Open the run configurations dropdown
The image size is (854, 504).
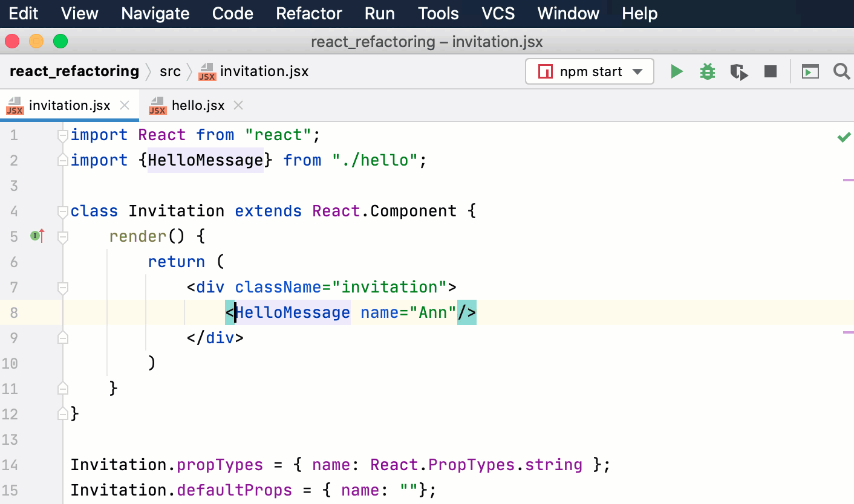click(638, 71)
